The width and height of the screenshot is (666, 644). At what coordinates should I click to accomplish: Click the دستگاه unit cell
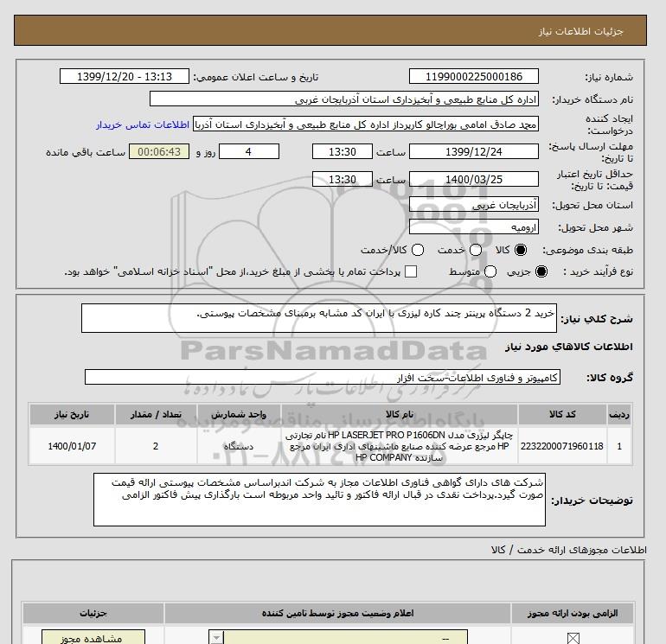coord(239,446)
